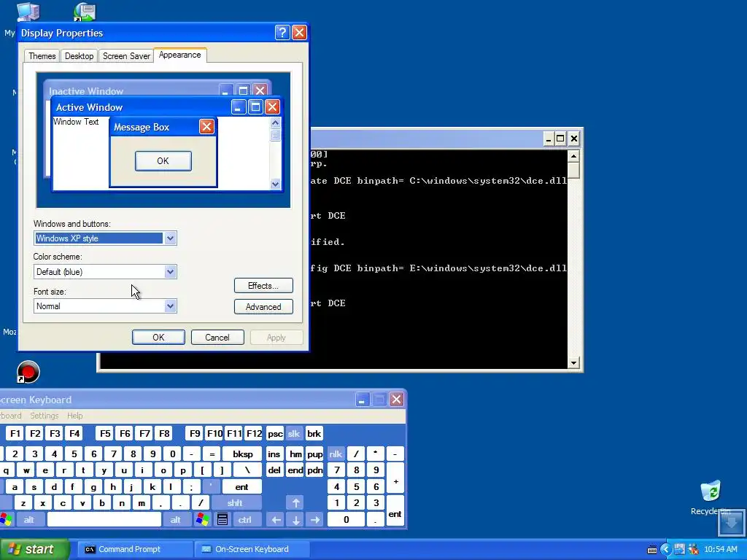Expand Windows and buttons style dropdown

(x=170, y=238)
